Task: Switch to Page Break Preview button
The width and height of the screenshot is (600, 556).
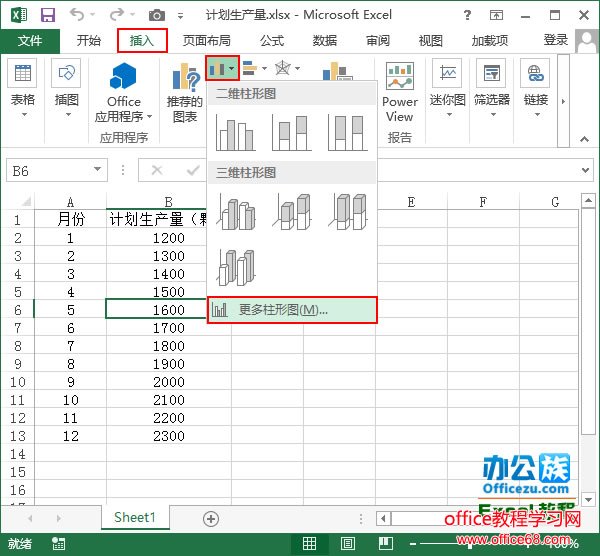Action: 386,543
